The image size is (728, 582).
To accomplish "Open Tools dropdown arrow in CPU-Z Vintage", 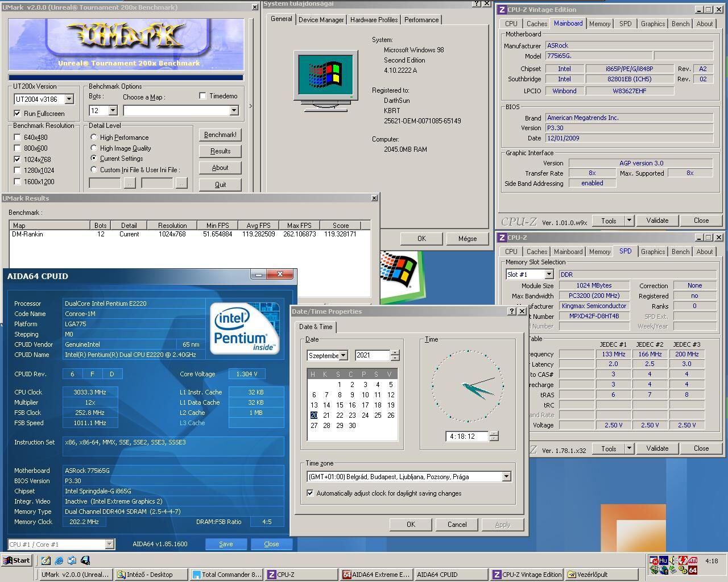I will tap(629, 221).
